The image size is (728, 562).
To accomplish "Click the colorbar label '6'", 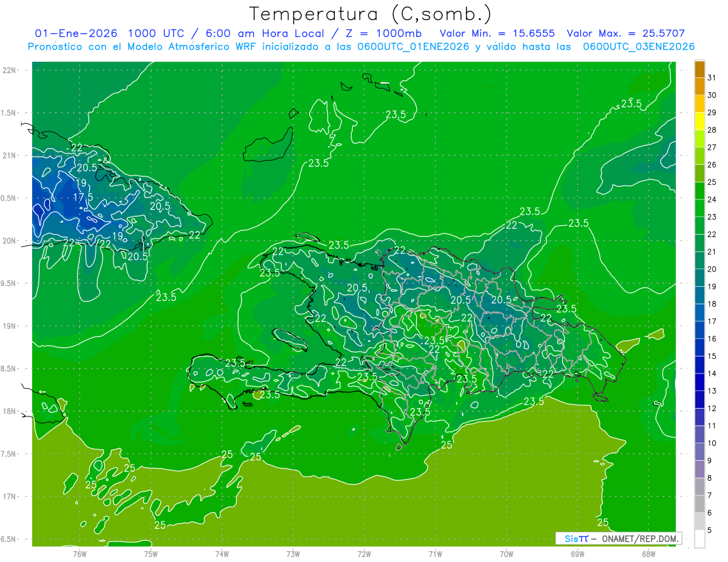I will (710, 513).
